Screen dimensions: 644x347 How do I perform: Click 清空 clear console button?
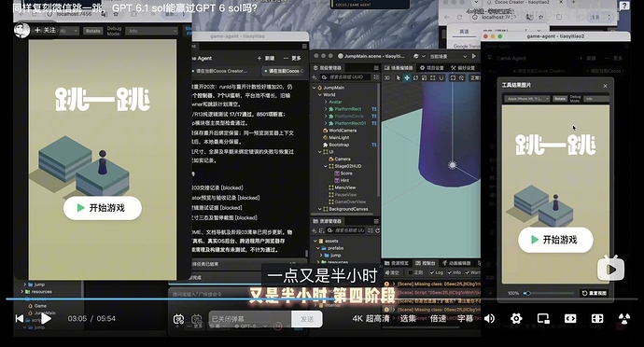point(392,272)
